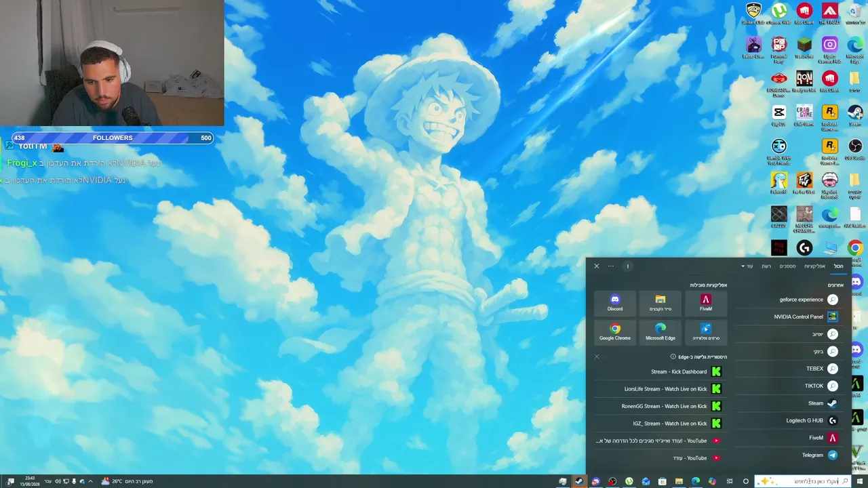This screenshot has height=488, width=868.
Task: Select the 'הכול' (All) search tab
Action: tap(839, 266)
